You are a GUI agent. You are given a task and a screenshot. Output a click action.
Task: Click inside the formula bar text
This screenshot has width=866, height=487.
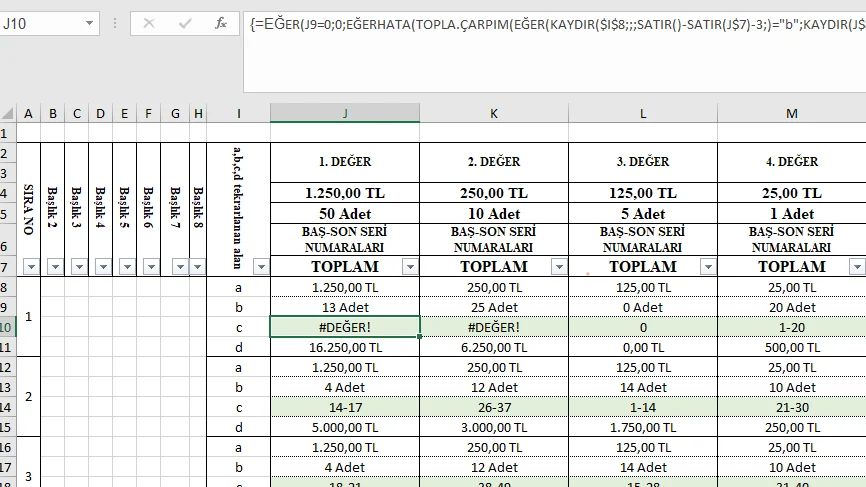point(550,24)
